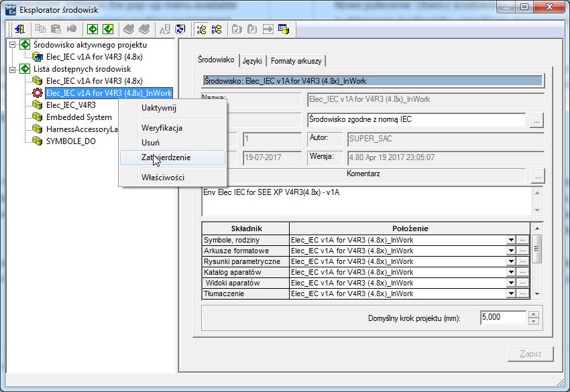Click the database table toolbar icon
Image resolution: width=570 pixels, height=392 pixels.
tap(284, 29)
